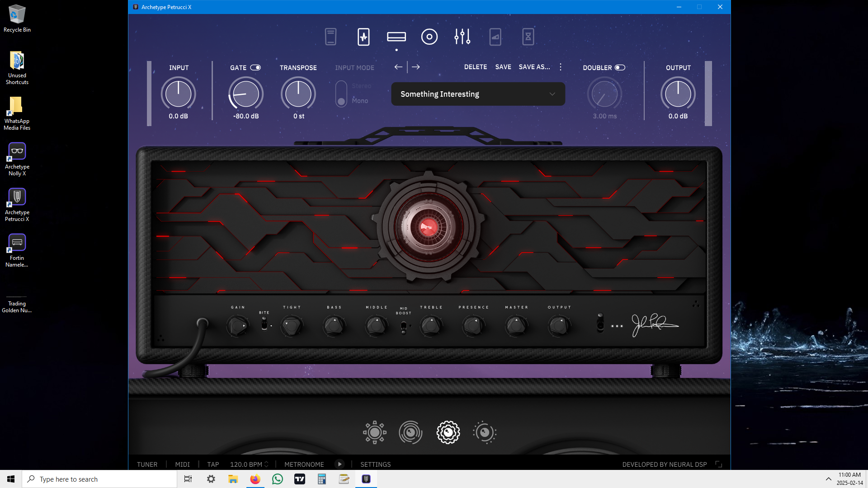Open WhatsApp Media Files folder shortcut
Image resolution: width=868 pixels, height=488 pixels.
[17, 113]
